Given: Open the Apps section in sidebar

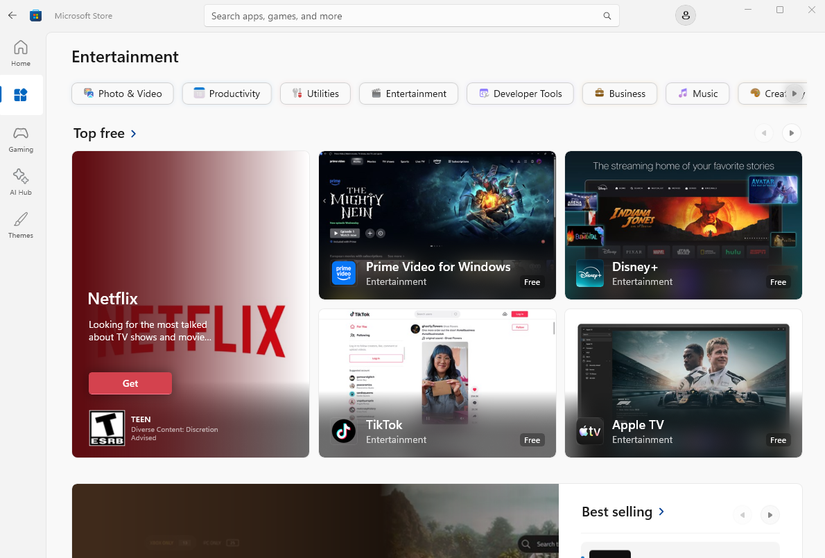Looking at the screenshot, I should [x=21, y=95].
